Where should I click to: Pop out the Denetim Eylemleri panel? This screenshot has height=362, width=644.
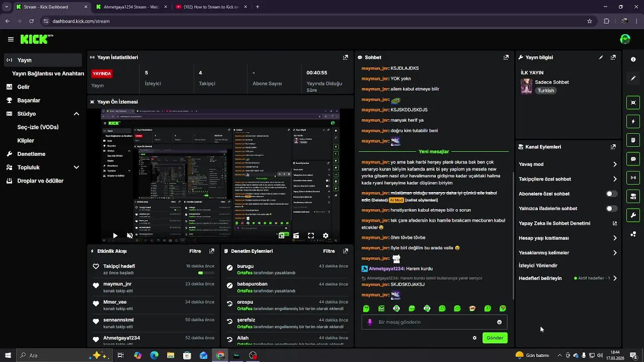tap(345, 251)
